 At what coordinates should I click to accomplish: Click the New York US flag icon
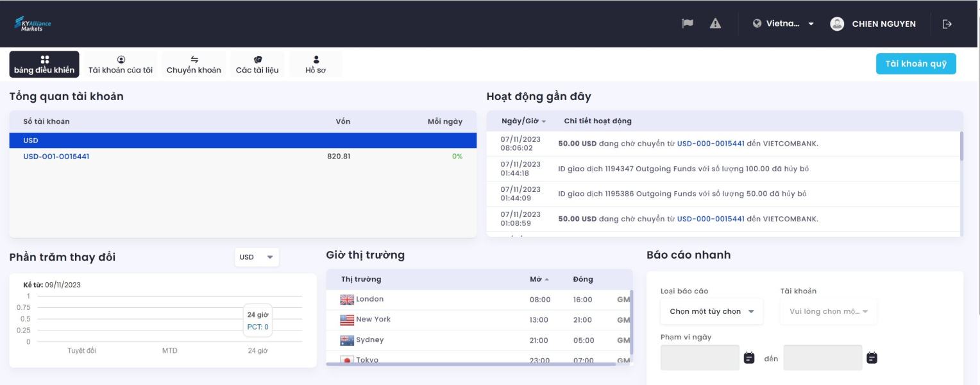click(347, 320)
